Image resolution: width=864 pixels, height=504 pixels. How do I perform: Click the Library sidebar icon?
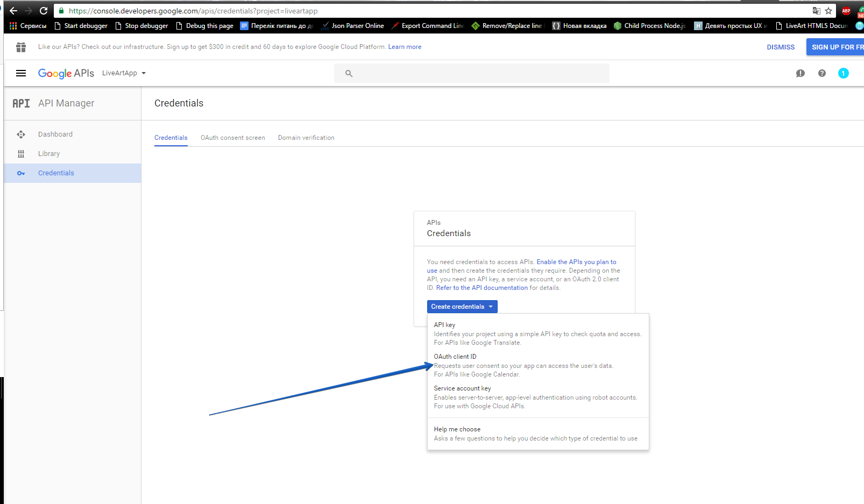pos(21,154)
